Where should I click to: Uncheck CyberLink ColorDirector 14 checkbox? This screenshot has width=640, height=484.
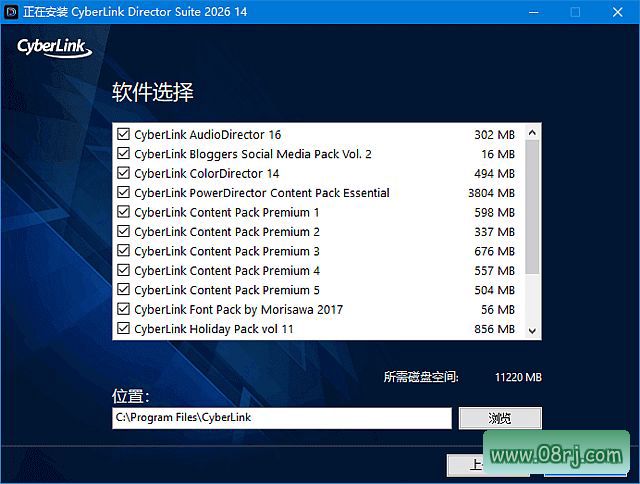[x=123, y=173]
